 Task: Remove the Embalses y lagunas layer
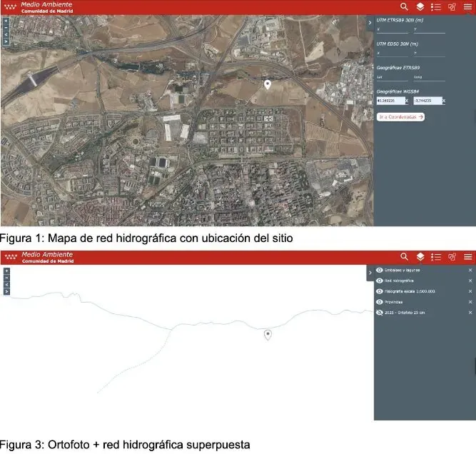coord(470,271)
